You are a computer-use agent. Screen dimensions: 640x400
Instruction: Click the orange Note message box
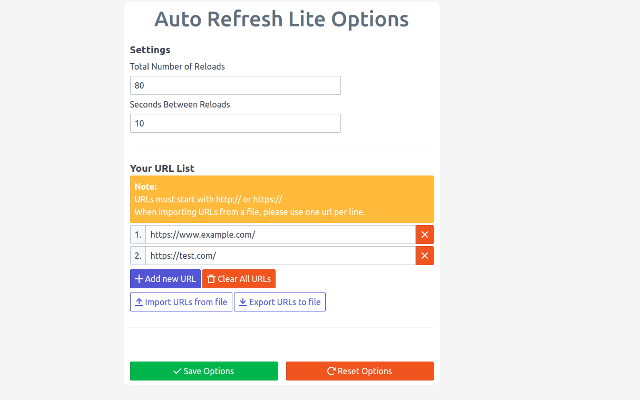282,199
